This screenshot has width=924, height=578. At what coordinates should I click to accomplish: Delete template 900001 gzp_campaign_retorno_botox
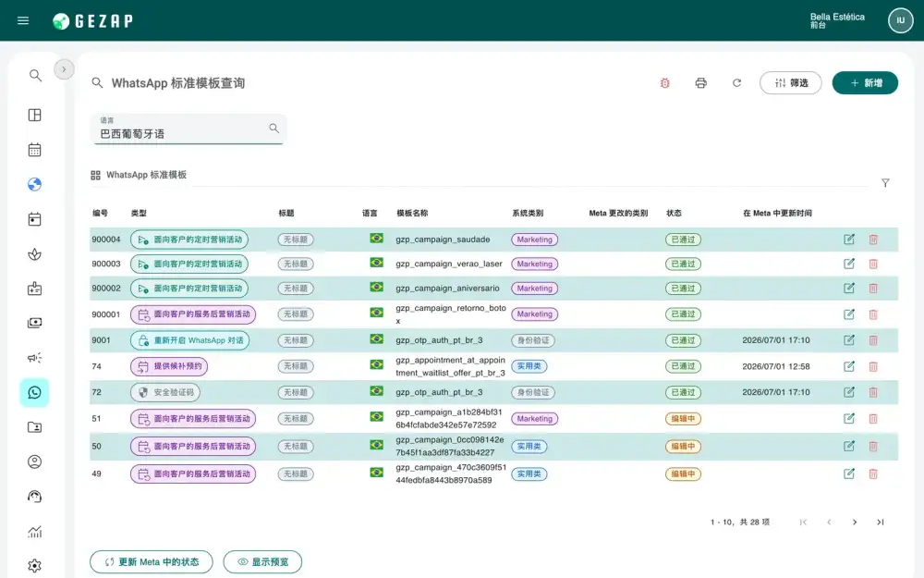873,314
